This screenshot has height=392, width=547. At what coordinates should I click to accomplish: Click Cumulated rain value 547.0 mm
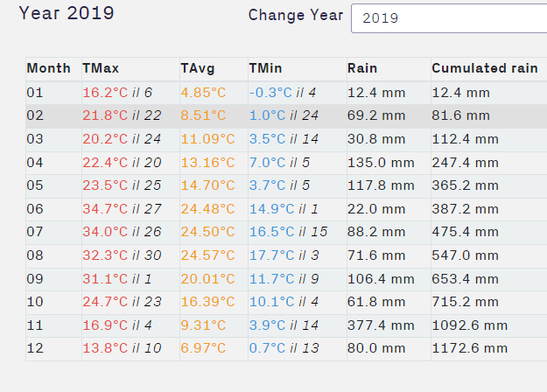pos(466,255)
